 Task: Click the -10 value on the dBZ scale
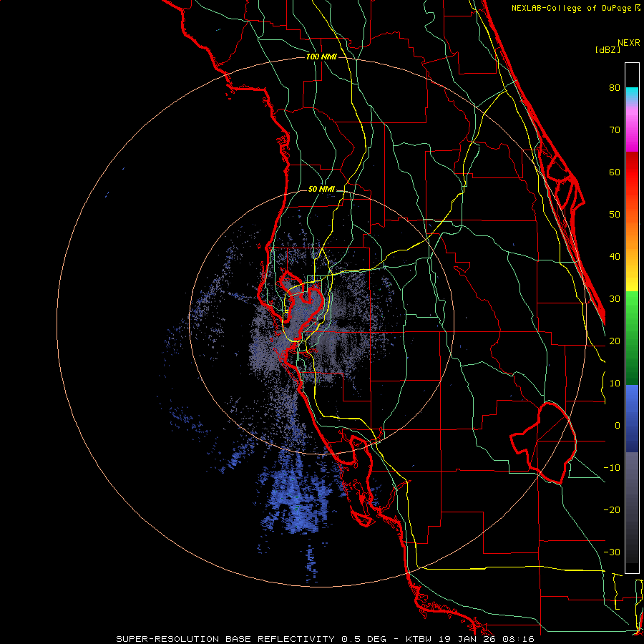pos(612,468)
